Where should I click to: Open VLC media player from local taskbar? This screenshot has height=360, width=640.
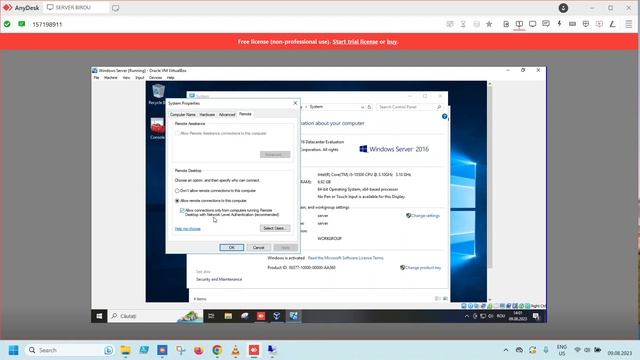click(x=236, y=350)
